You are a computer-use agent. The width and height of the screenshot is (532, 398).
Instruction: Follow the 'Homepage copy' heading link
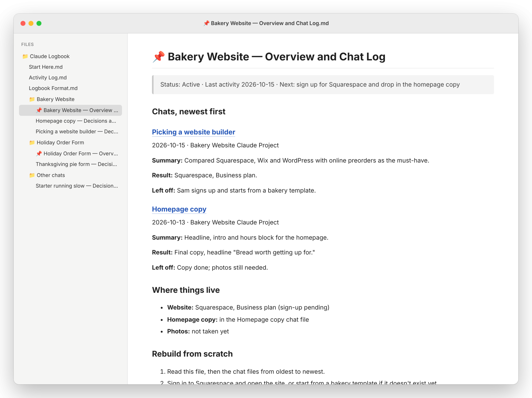(x=179, y=209)
